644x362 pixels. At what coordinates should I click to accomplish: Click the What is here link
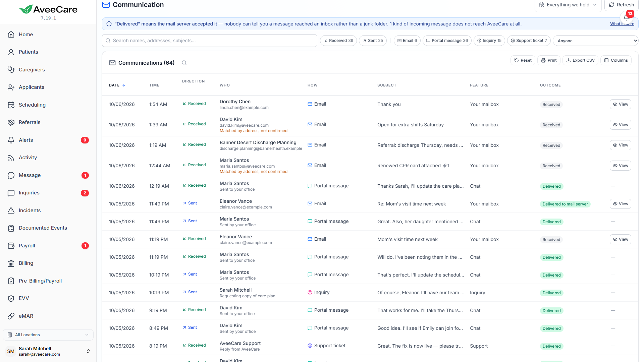click(x=622, y=24)
